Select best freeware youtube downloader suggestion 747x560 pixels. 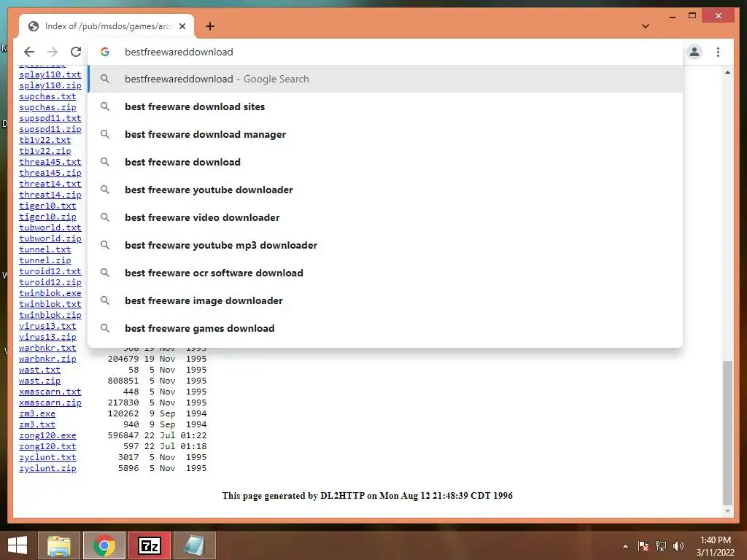[385, 190]
